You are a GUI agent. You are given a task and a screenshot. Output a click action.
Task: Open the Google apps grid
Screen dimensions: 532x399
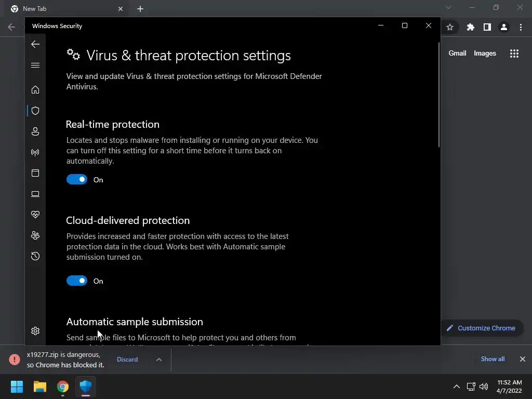(514, 54)
